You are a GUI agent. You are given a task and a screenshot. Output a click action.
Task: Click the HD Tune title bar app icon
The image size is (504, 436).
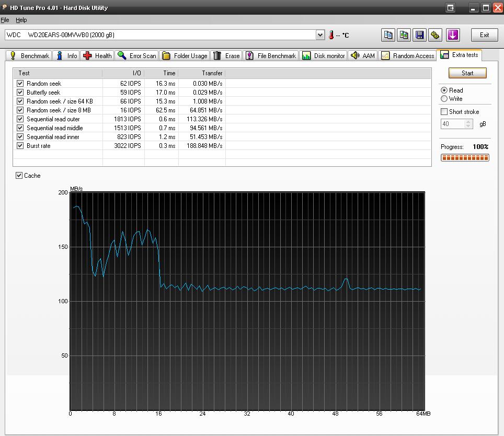5,7
